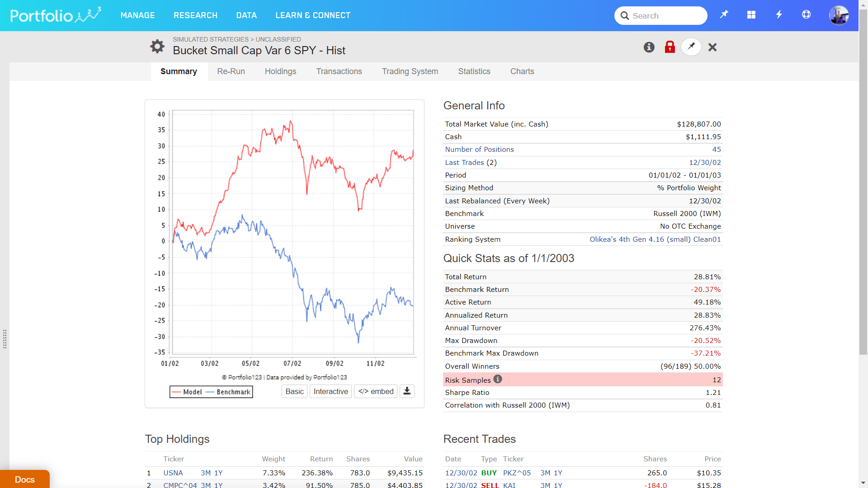Switch chart to Interactive mode
868x488 pixels.
pos(330,391)
